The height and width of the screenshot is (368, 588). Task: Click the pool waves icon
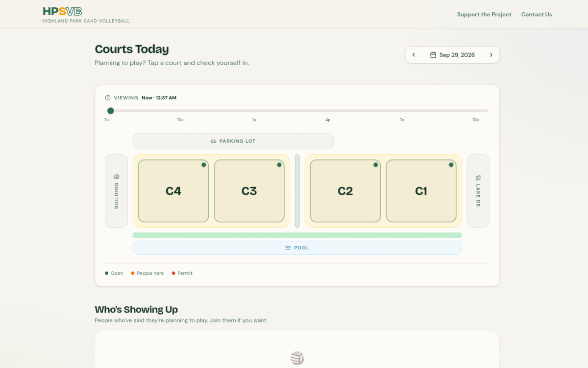[x=288, y=248]
